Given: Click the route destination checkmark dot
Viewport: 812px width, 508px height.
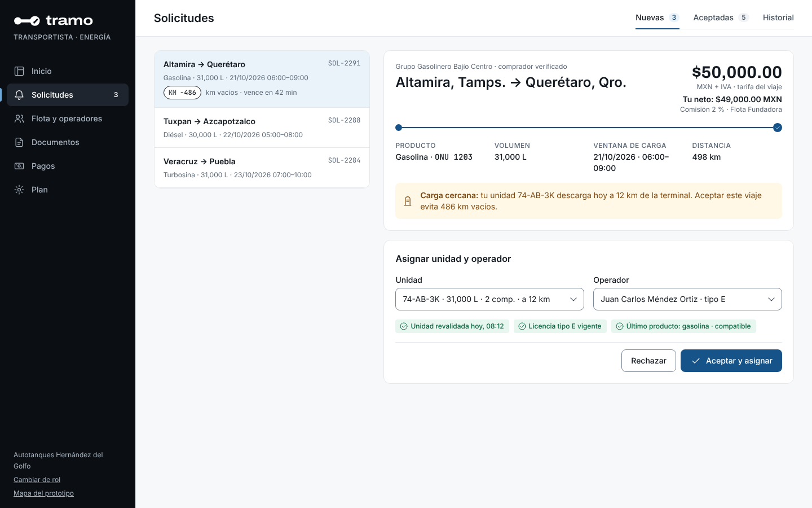Looking at the screenshot, I should (x=778, y=128).
